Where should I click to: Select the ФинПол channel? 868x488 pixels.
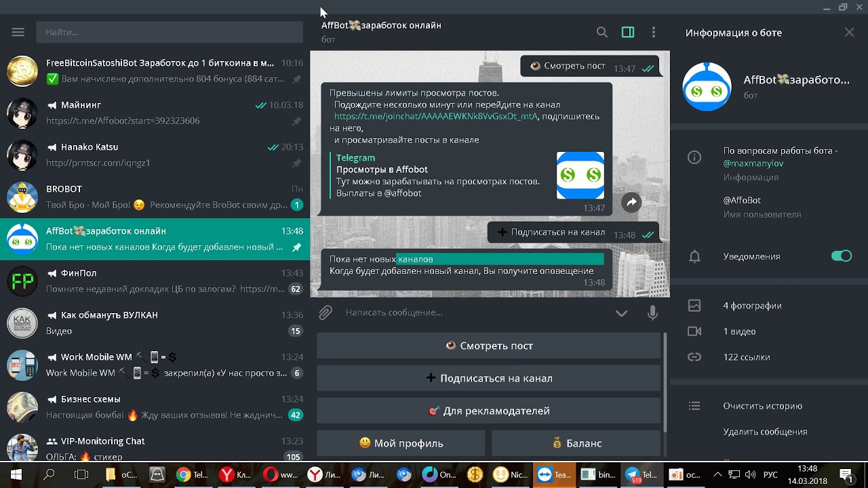[x=155, y=281]
